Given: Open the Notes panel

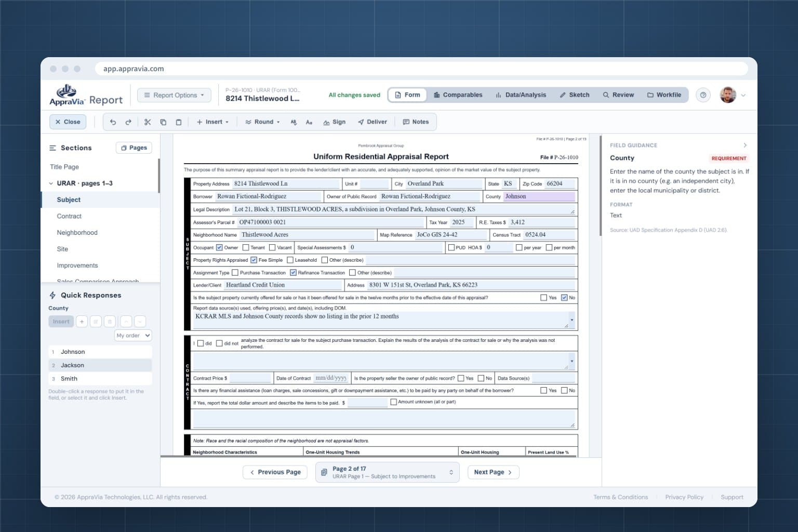Looking at the screenshot, I should [416, 122].
